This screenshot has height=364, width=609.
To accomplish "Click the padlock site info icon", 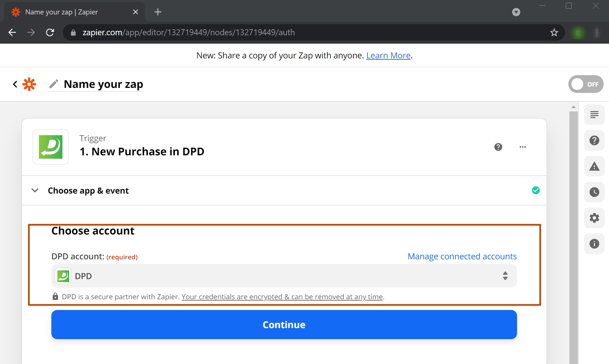I will coord(73,33).
